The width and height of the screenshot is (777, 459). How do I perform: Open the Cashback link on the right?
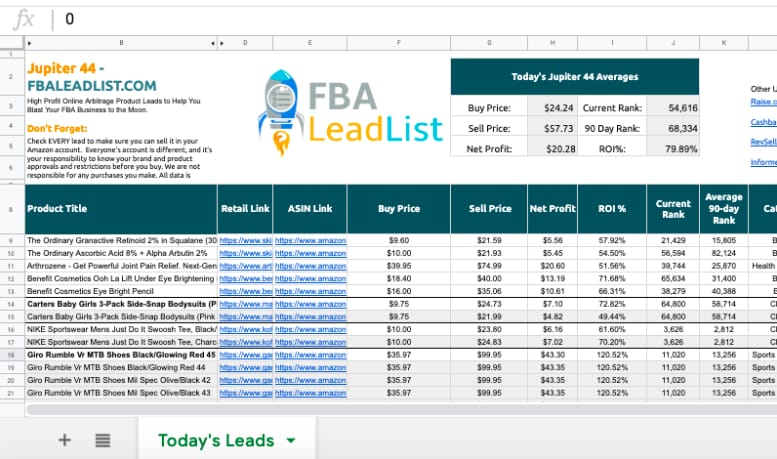click(x=763, y=122)
